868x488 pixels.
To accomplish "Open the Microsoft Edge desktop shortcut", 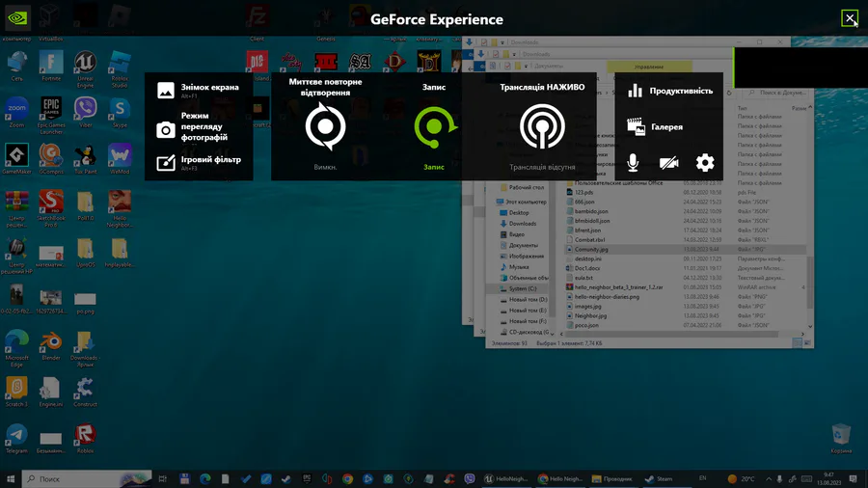I will (x=16, y=348).
